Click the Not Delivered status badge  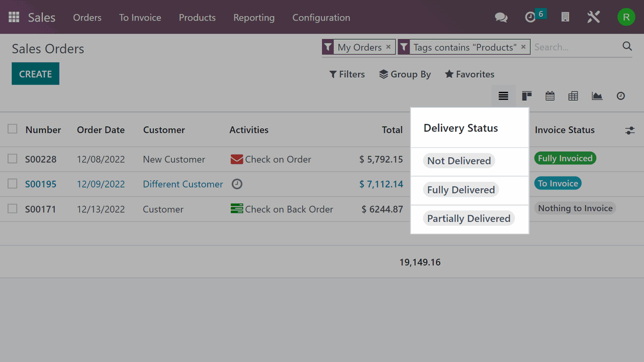pyautogui.click(x=459, y=161)
